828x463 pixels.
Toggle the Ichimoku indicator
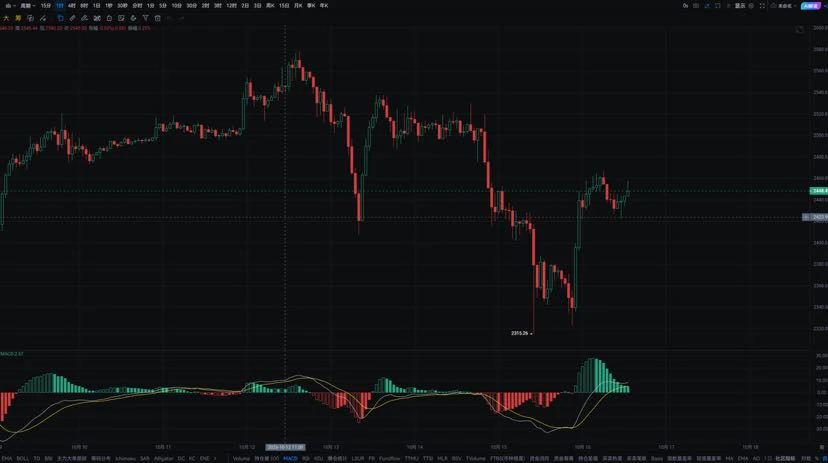[x=125, y=459]
